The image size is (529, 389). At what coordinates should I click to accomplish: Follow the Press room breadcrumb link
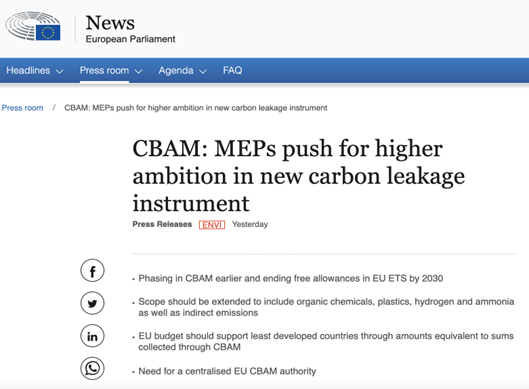tap(22, 108)
